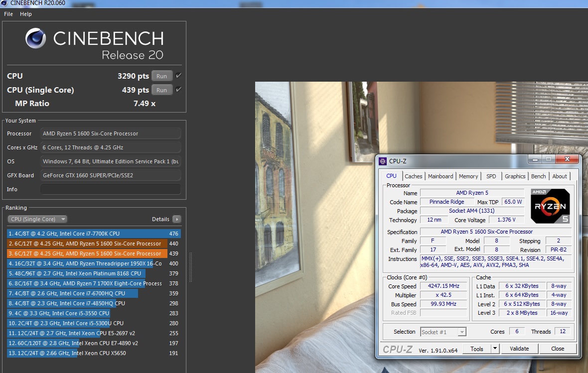The image size is (588, 373).
Task: Switch to the About tab
Action: click(x=560, y=176)
